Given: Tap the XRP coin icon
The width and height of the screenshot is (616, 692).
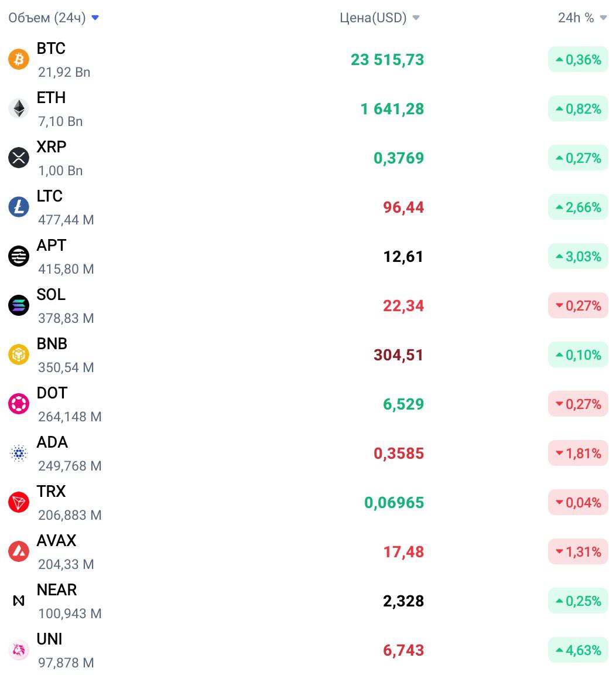Looking at the screenshot, I should (19, 158).
